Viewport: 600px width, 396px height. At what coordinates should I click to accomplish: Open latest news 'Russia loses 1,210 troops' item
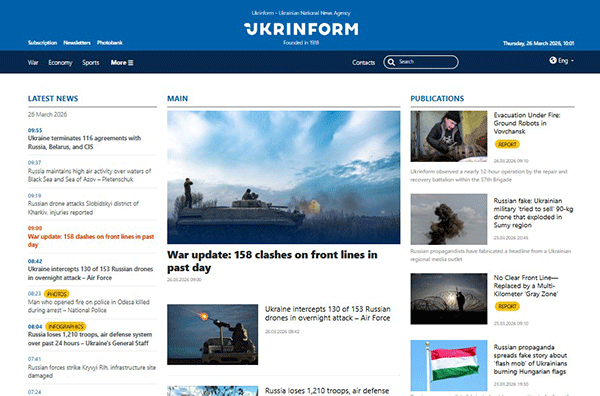(90, 339)
